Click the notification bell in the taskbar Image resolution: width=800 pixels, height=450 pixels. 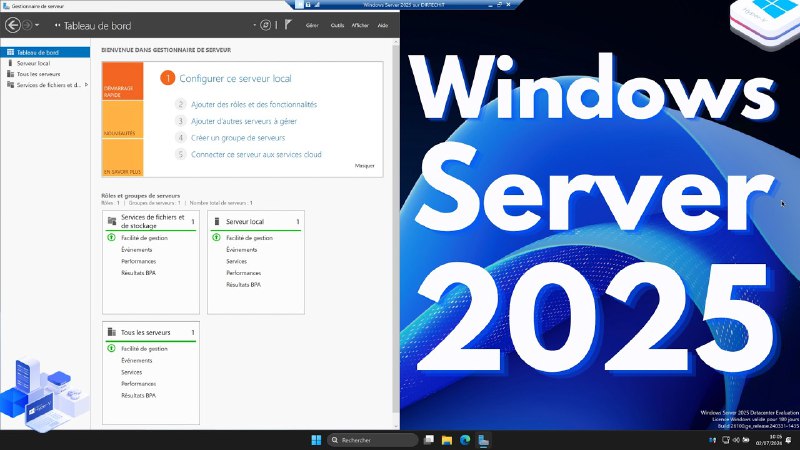[789, 440]
